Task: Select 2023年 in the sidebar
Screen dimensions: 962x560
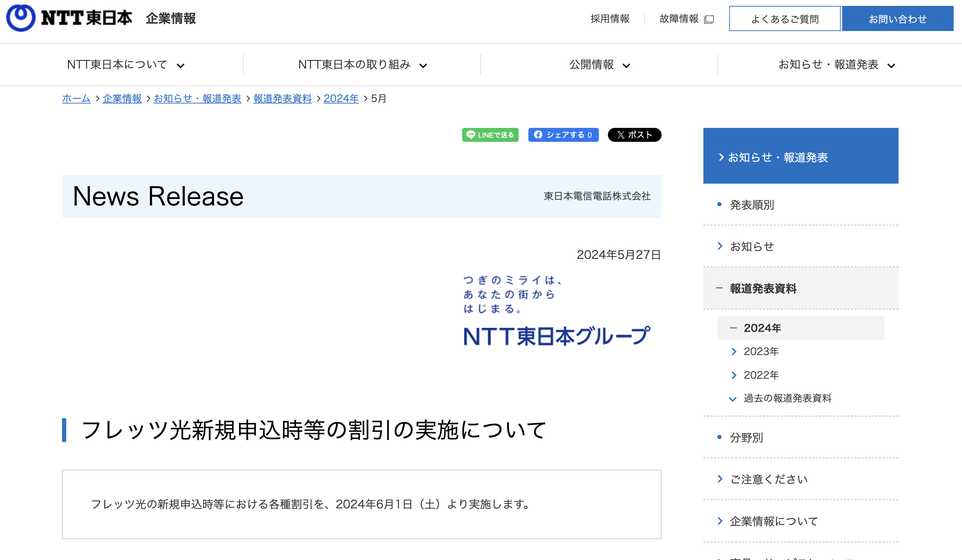Action: tap(761, 352)
